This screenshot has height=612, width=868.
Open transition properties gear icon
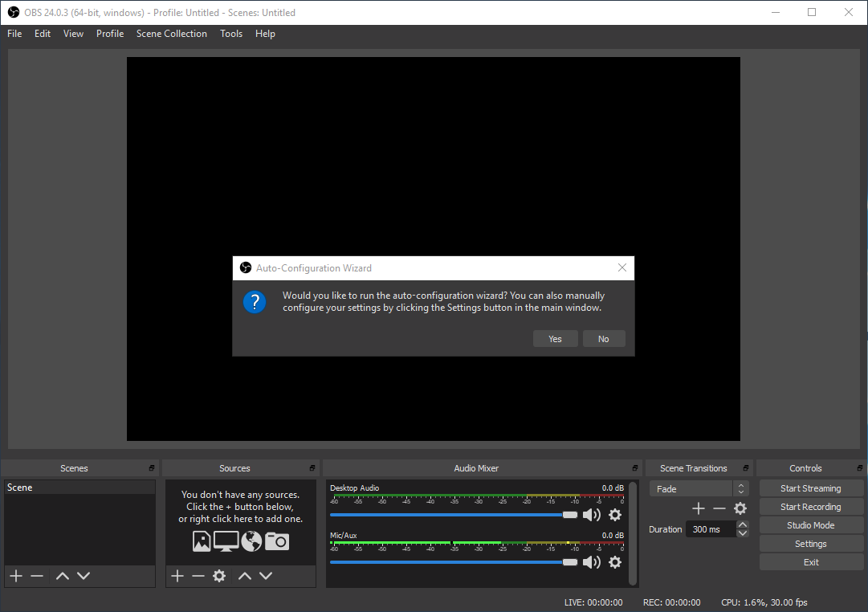[740, 508]
